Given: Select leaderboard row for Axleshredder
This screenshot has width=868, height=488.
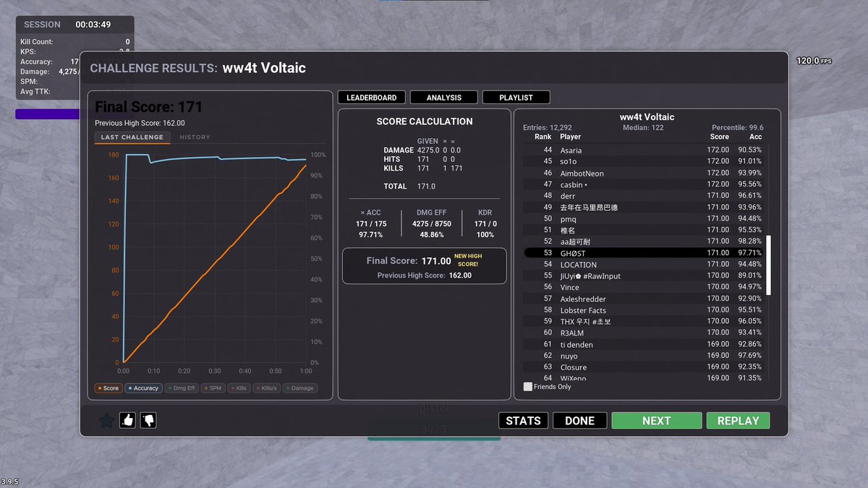Looking at the screenshot, I should [x=644, y=299].
